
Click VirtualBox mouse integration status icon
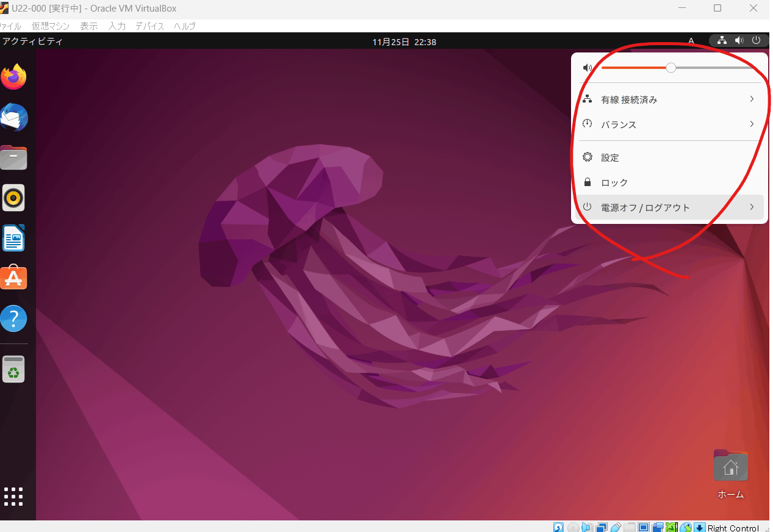tap(686, 527)
